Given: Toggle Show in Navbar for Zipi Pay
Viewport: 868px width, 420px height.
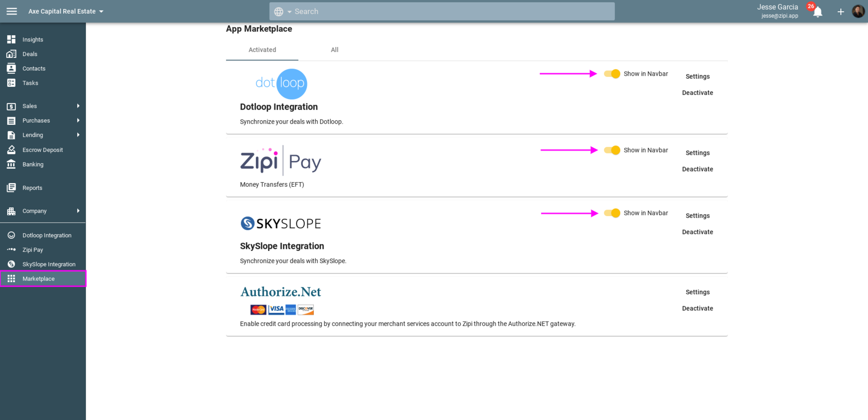Looking at the screenshot, I should 612,150.
